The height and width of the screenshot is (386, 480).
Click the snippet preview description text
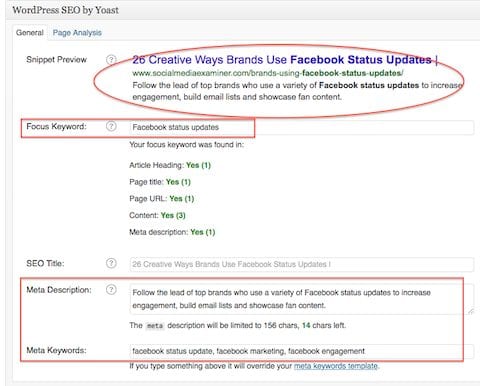297,91
